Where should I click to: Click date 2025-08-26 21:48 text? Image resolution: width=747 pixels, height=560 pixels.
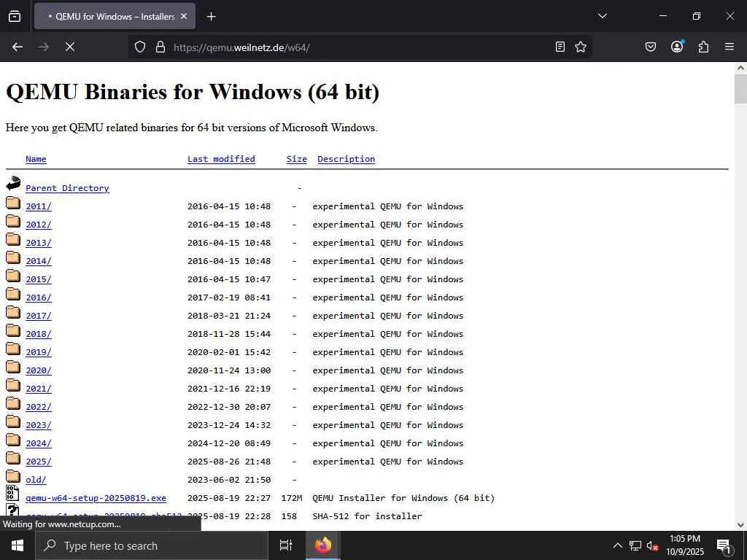tap(229, 462)
